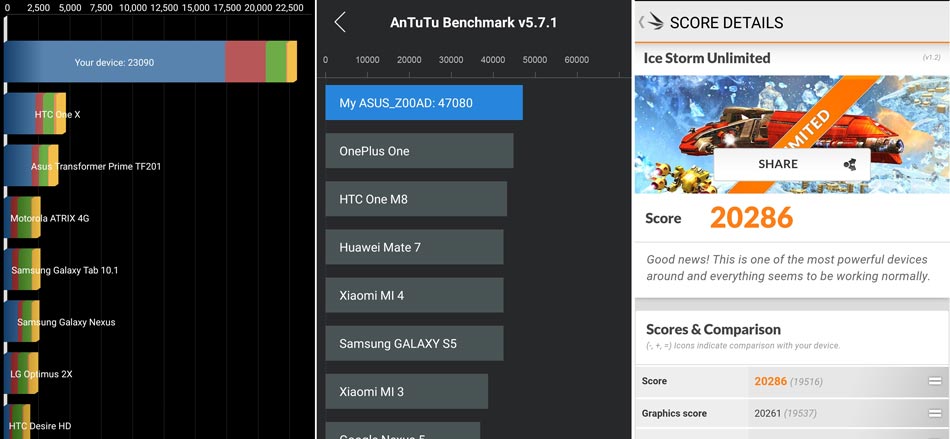Click the 60000 axis label in AnTuTu
Image resolution: width=950 pixels, height=439 pixels.
[x=576, y=60]
